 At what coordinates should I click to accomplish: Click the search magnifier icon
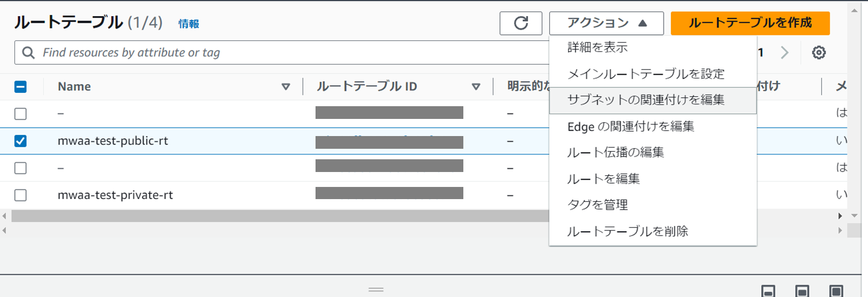click(28, 53)
